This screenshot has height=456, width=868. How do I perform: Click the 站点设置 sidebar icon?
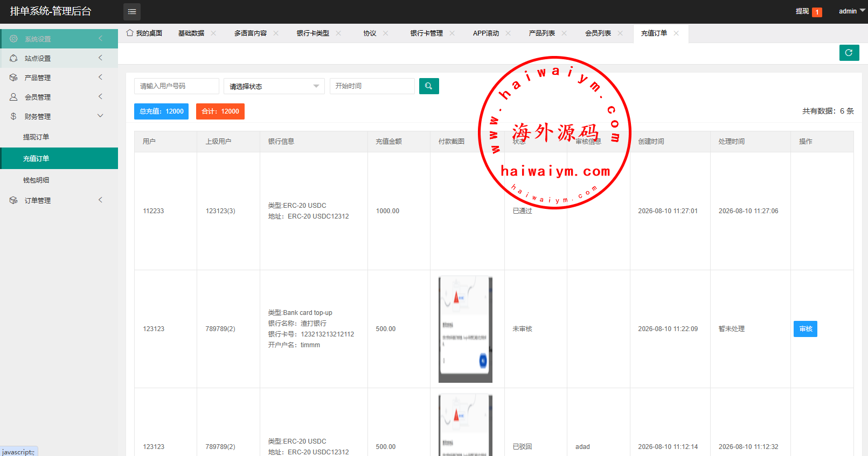tap(13, 58)
